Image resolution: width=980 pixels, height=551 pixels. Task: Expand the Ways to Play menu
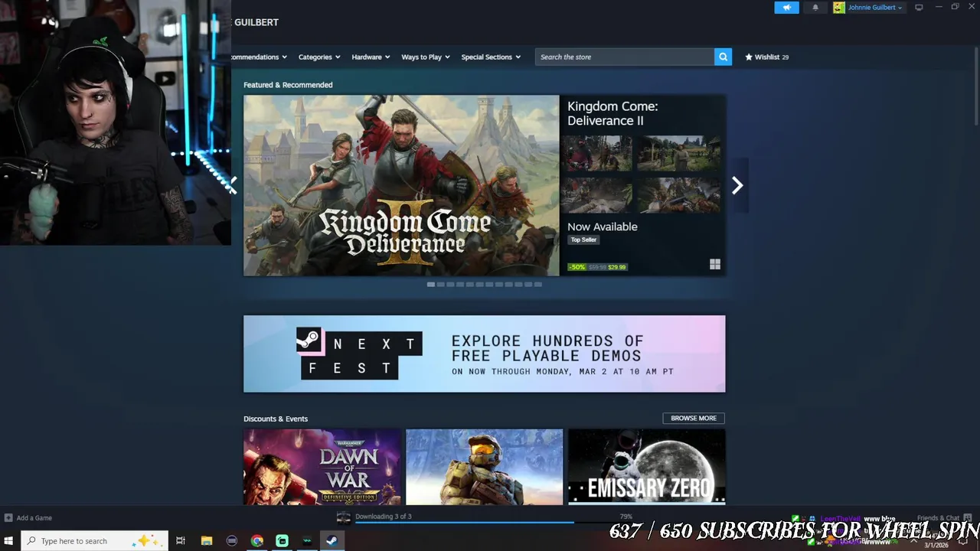[426, 57]
